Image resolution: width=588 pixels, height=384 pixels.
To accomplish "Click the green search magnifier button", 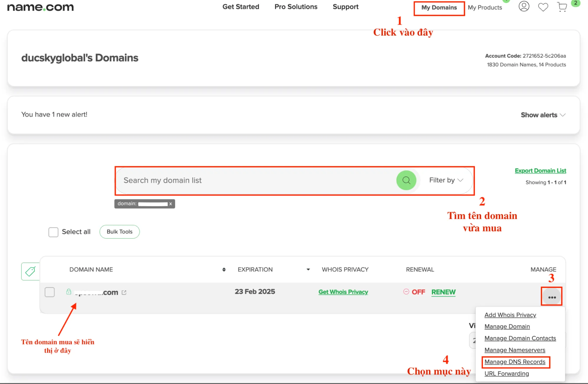I will [x=406, y=180].
